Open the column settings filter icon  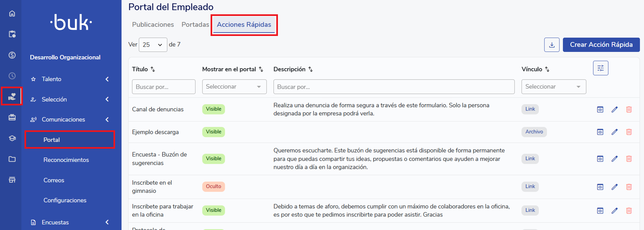tap(600, 68)
